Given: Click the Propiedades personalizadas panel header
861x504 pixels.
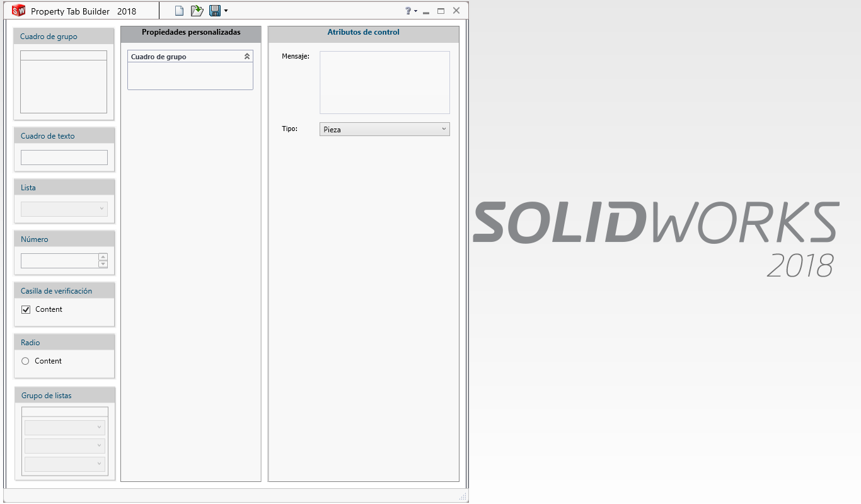Looking at the screenshot, I should [x=191, y=34].
